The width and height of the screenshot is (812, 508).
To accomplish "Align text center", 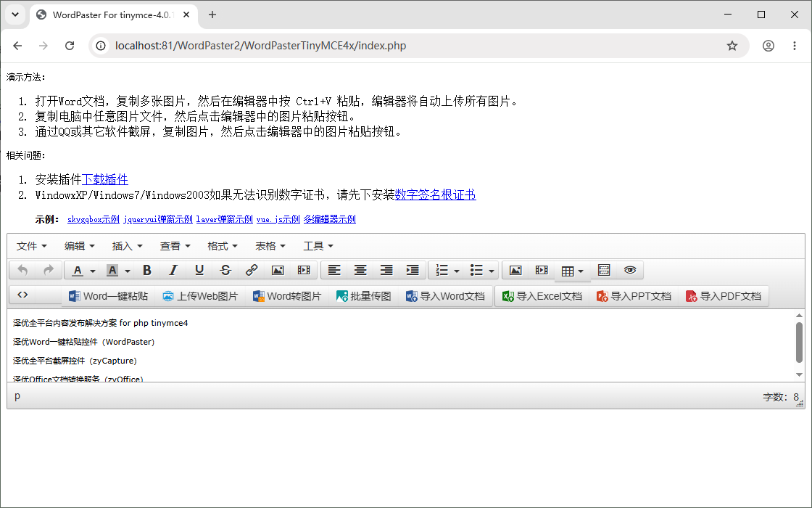I will click(360, 270).
